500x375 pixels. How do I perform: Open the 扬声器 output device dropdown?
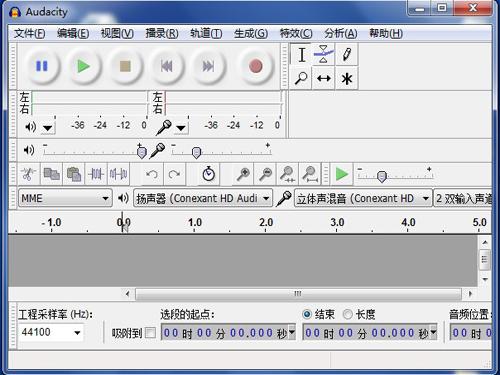203,198
